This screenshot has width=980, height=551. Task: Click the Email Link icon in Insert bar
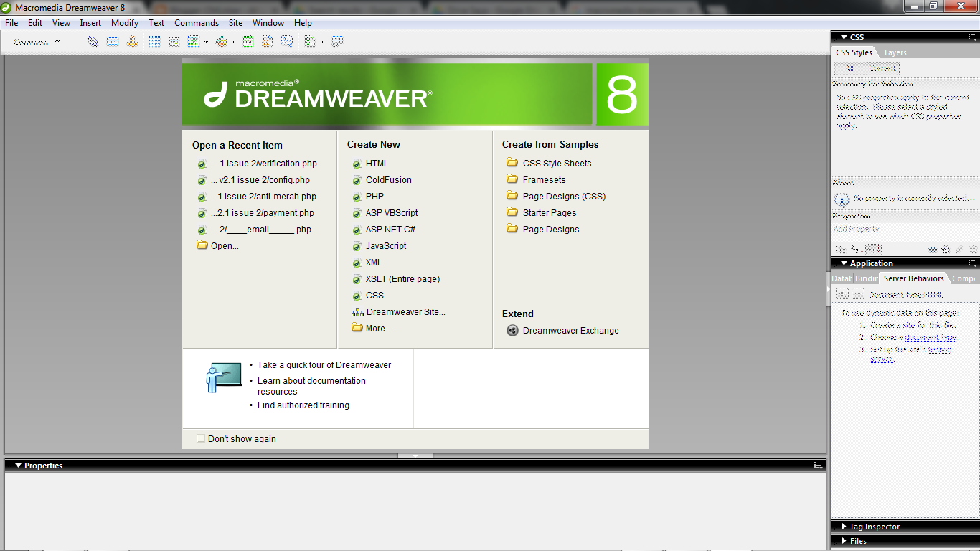tap(113, 42)
